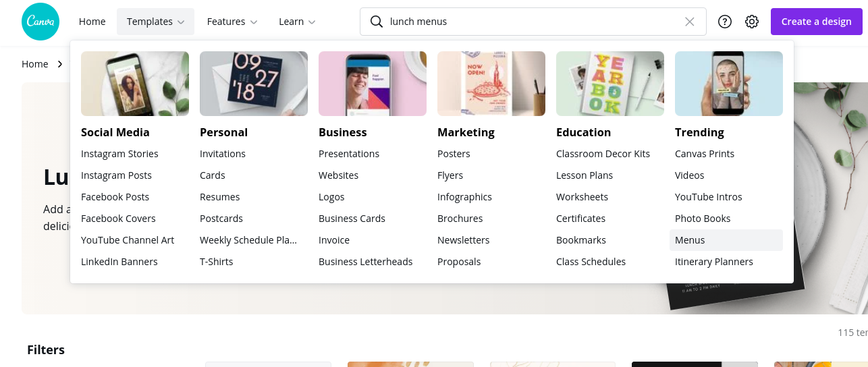Viewport: 868px width, 367px height.
Task: Open the Settings gear icon
Action: pos(752,22)
